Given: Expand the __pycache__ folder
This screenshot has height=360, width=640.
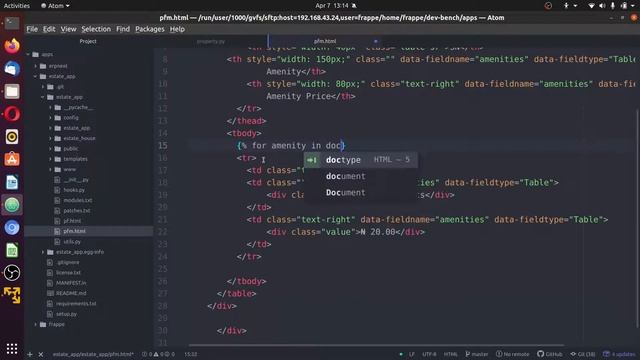Looking at the screenshot, I should [x=50, y=107].
